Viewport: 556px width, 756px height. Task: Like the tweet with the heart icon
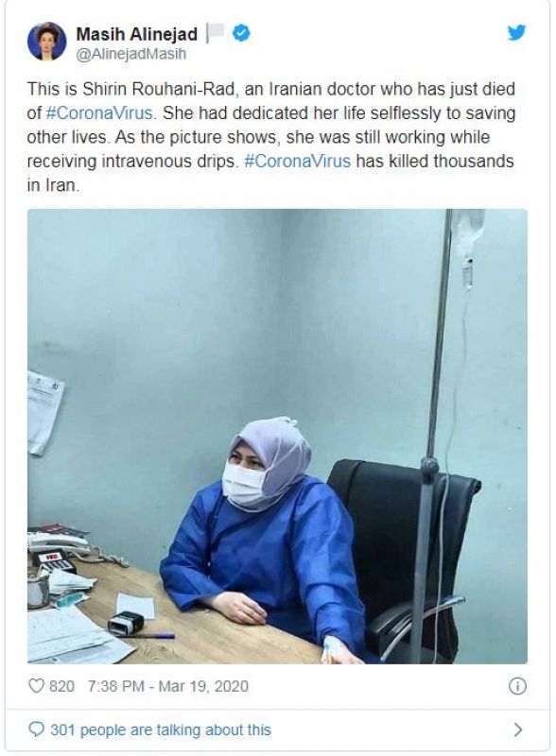click(36, 686)
